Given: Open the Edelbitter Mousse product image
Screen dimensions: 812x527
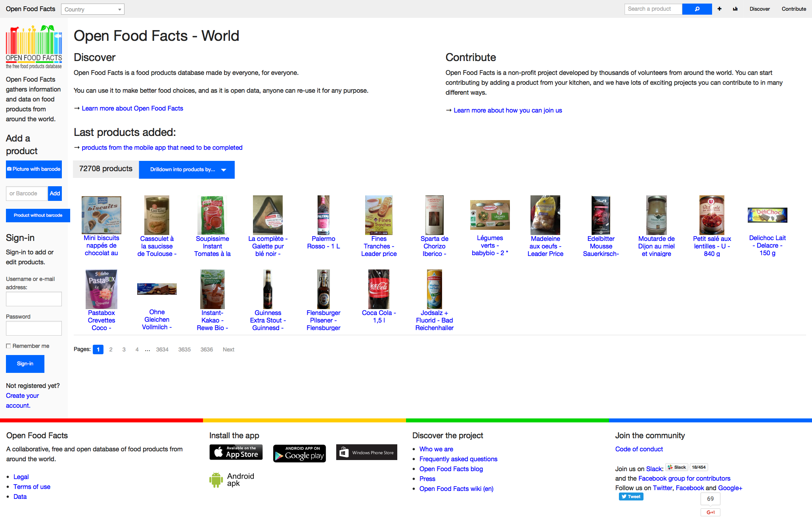Looking at the screenshot, I should click(x=601, y=215).
